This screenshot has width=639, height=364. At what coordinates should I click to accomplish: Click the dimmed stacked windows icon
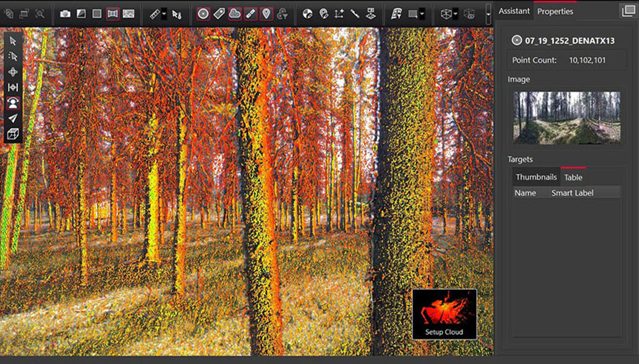(x=24, y=14)
